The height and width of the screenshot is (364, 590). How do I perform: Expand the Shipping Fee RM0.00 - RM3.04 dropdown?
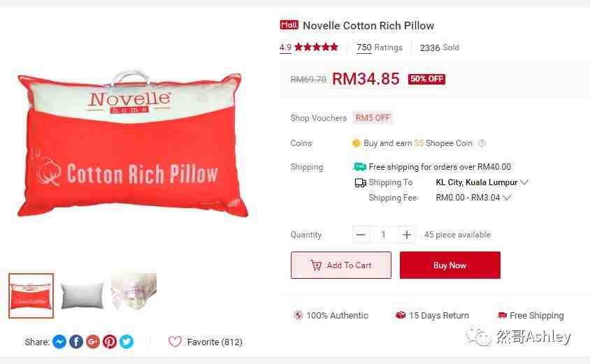[x=473, y=198]
